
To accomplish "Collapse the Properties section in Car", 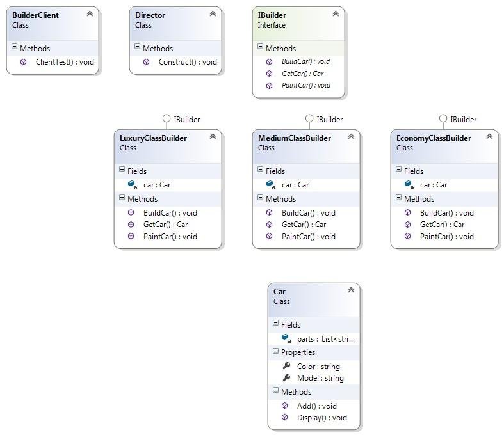I will (x=275, y=352).
